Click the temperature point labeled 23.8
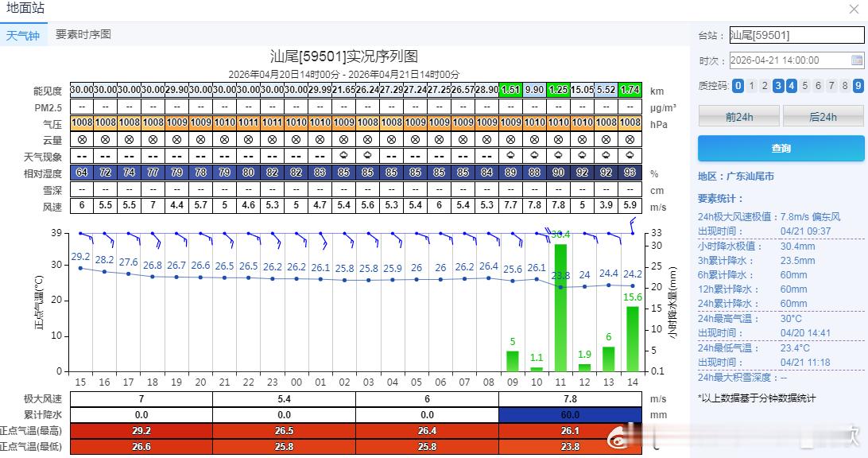 click(560, 287)
